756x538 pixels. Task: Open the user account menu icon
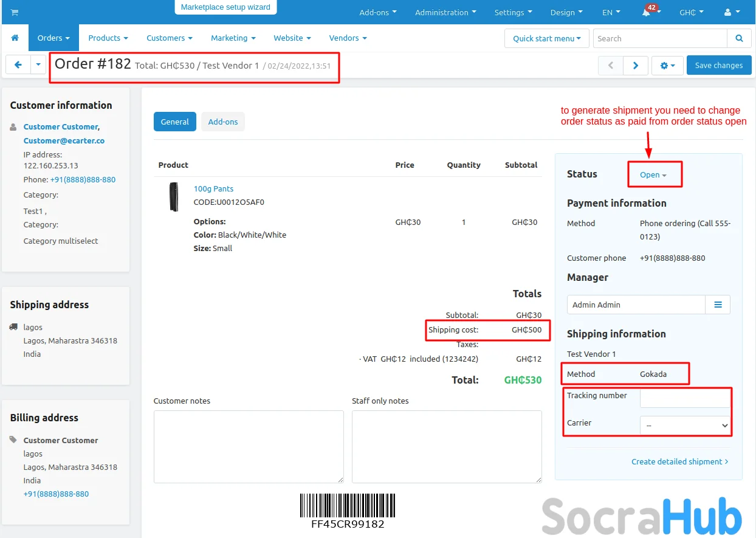[732, 12]
